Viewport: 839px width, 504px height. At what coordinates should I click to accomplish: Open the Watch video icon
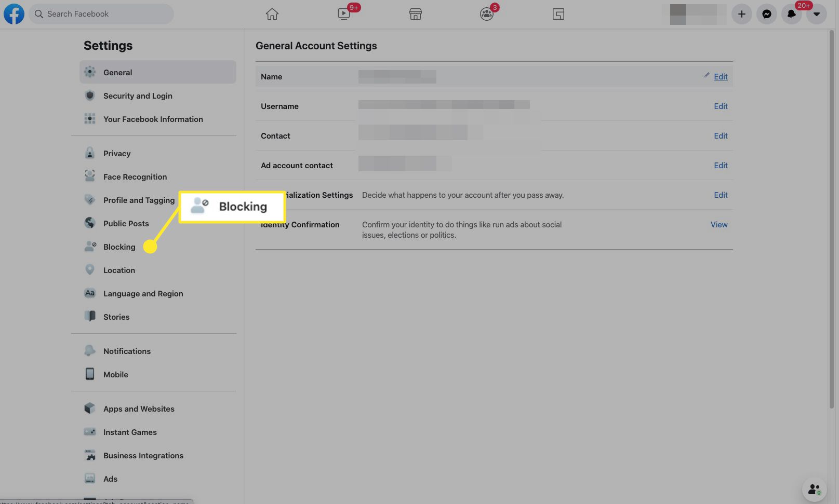click(x=344, y=14)
